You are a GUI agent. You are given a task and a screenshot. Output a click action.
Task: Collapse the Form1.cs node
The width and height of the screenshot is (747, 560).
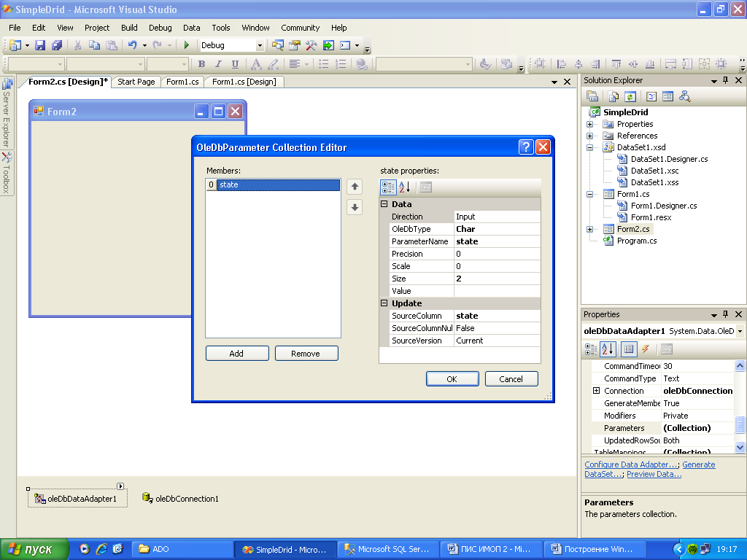point(589,194)
